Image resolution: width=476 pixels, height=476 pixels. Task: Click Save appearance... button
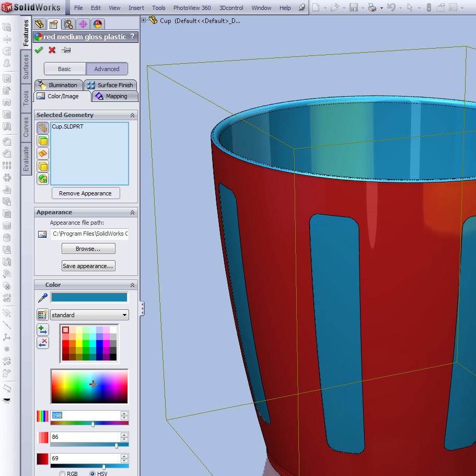[88, 266]
